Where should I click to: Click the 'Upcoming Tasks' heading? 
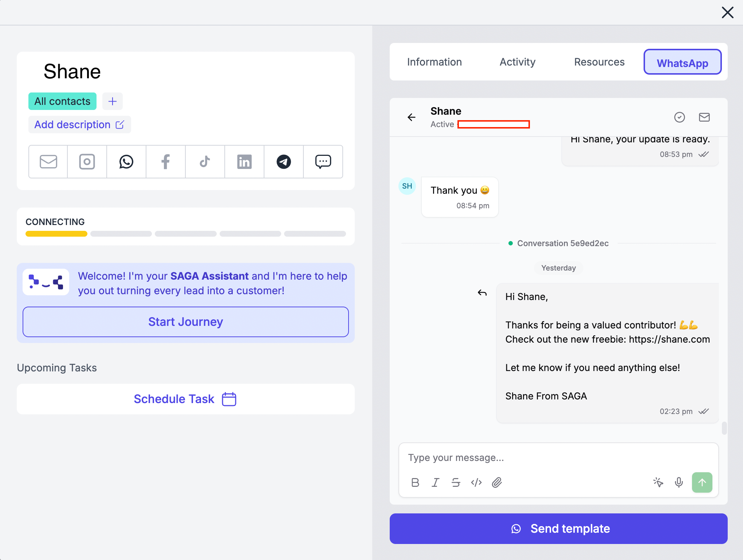57,368
